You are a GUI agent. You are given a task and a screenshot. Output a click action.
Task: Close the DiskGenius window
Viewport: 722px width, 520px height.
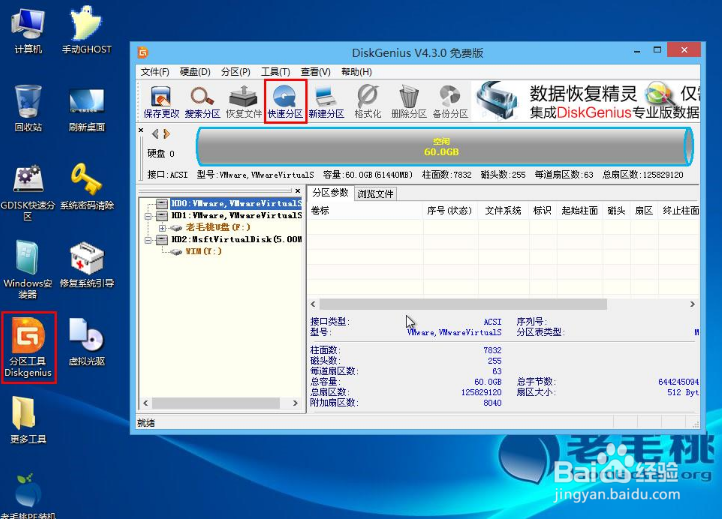pyautogui.click(x=684, y=50)
